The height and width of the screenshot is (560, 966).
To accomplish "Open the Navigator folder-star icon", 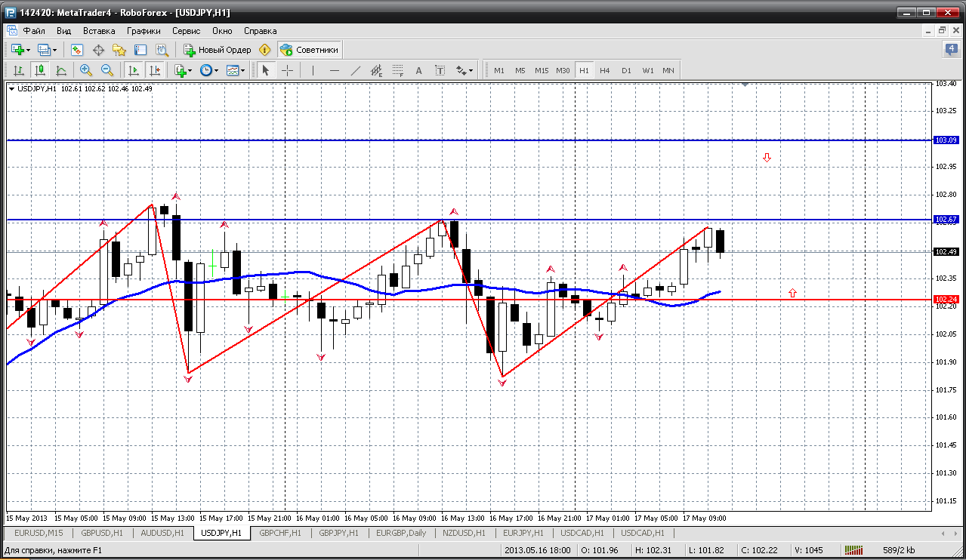I will (119, 50).
